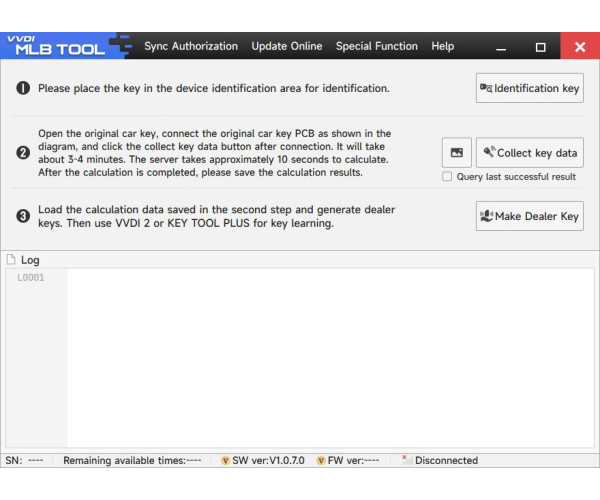Open the Help menu
The height and width of the screenshot is (500, 600).
click(x=443, y=46)
